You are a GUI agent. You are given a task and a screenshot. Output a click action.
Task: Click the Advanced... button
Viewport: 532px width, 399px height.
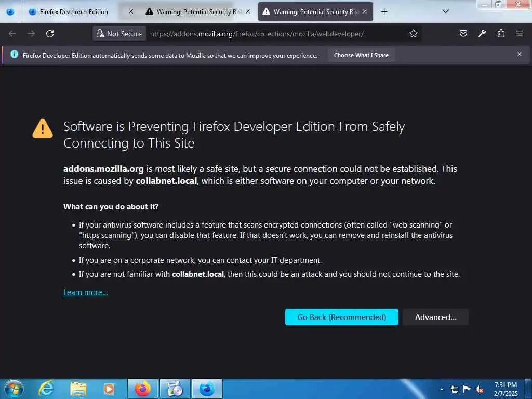click(x=436, y=317)
